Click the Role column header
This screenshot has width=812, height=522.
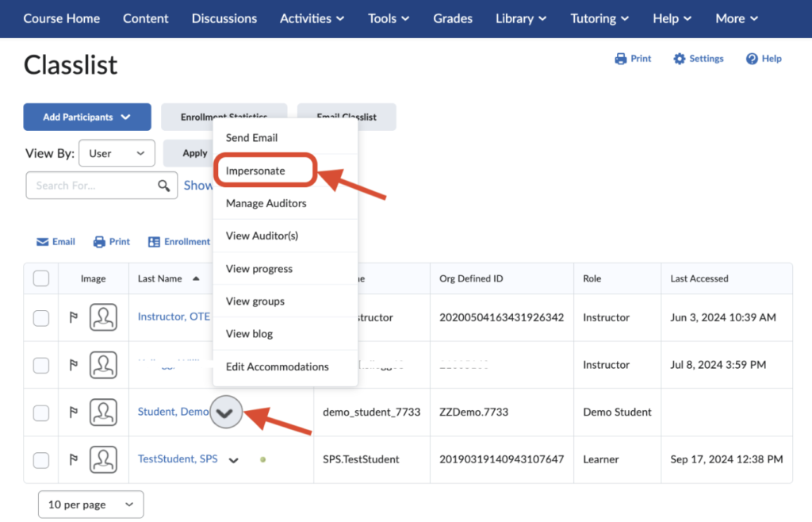592,278
